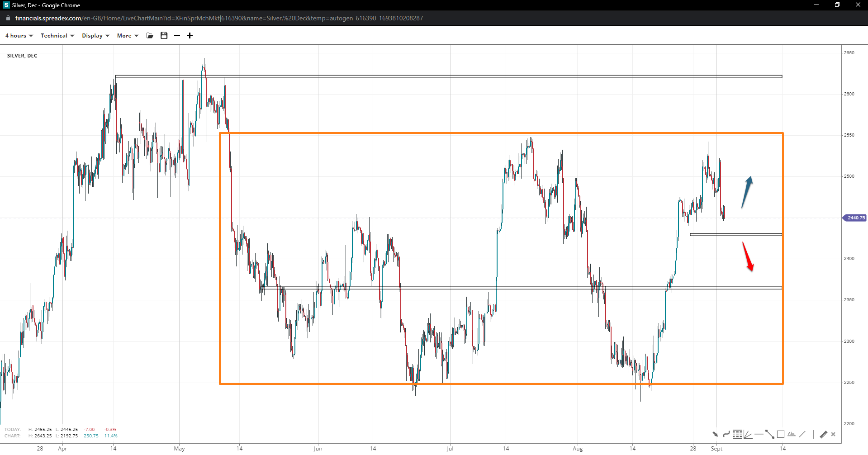
Task: Click the 2449.75 current price label
Action: pos(855,218)
